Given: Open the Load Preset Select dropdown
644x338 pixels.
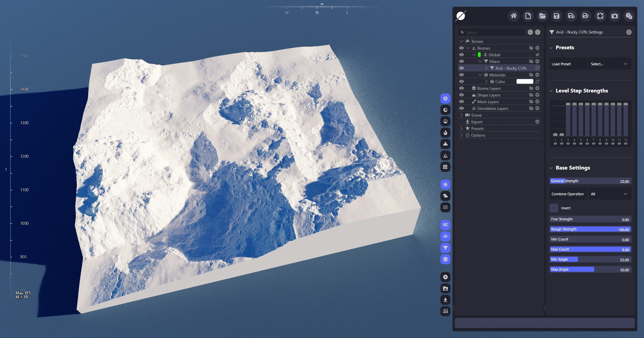Looking at the screenshot, I should [x=609, y=64].
